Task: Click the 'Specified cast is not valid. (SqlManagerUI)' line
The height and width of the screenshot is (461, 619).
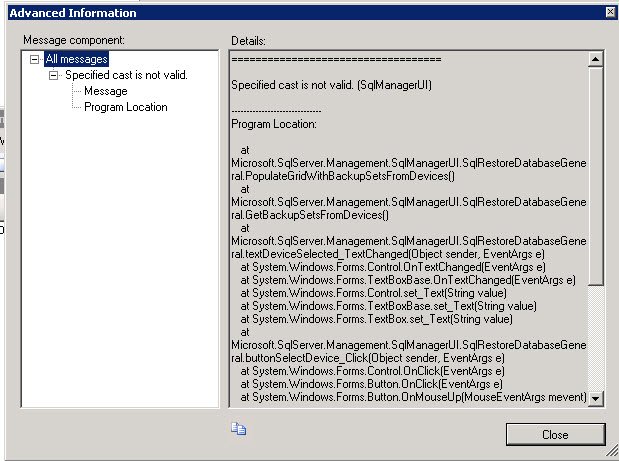Action: click(331, 85)
